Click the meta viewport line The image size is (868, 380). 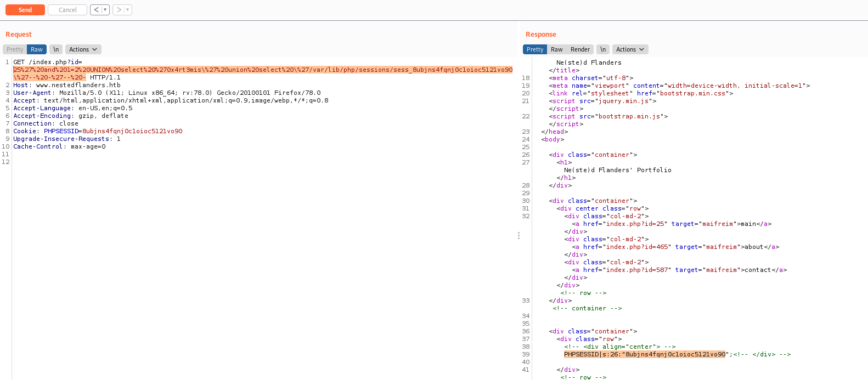(x=679, y=86)
